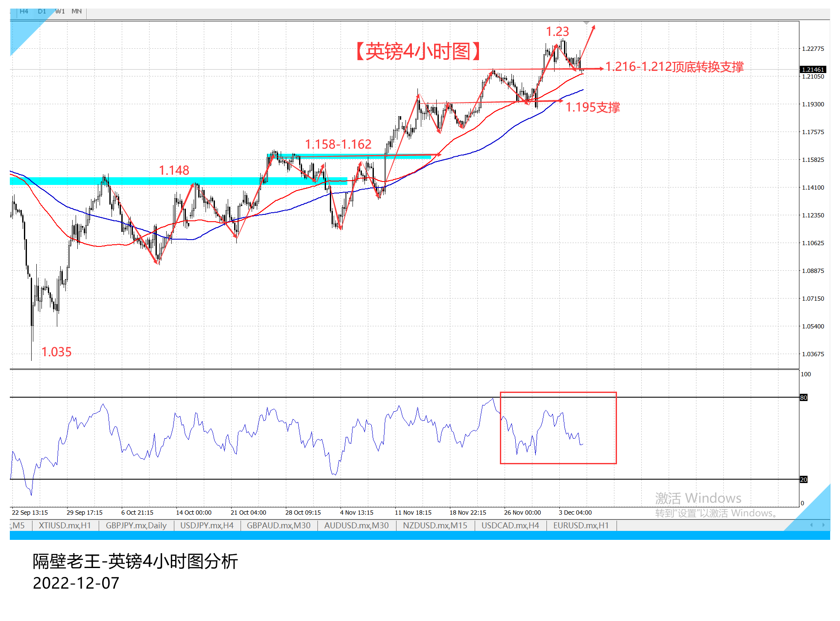Image resolution: width=840 pixels, height=621 pixels.
Task: Open the NZDUSD.mx,M15 chart tab
Action: coord(435,525)
